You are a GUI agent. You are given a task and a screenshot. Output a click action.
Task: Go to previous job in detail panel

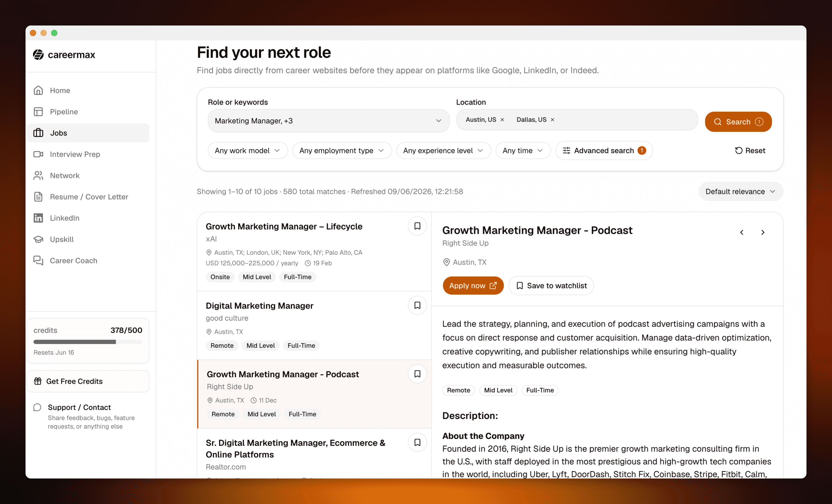[742, 232]
